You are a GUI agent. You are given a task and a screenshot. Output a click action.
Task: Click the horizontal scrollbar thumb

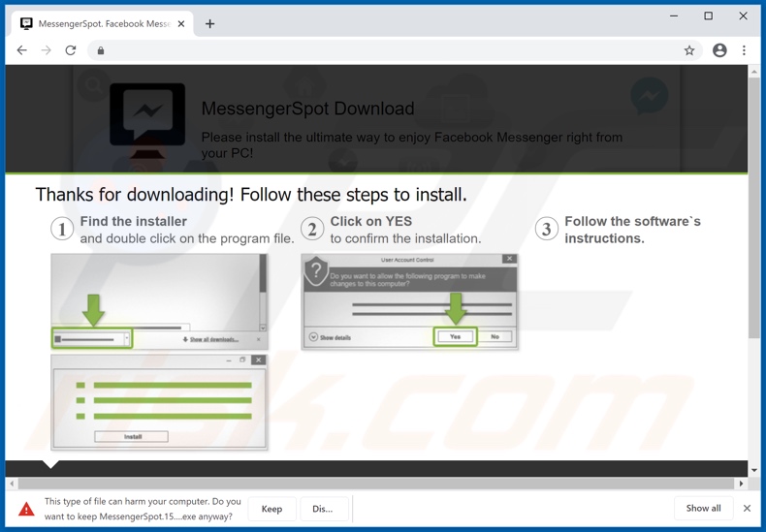(x=376, y=484)
